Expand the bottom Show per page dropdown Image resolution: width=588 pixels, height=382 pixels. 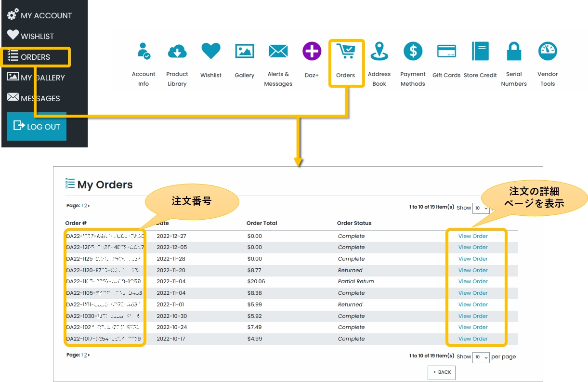point(481,357)
